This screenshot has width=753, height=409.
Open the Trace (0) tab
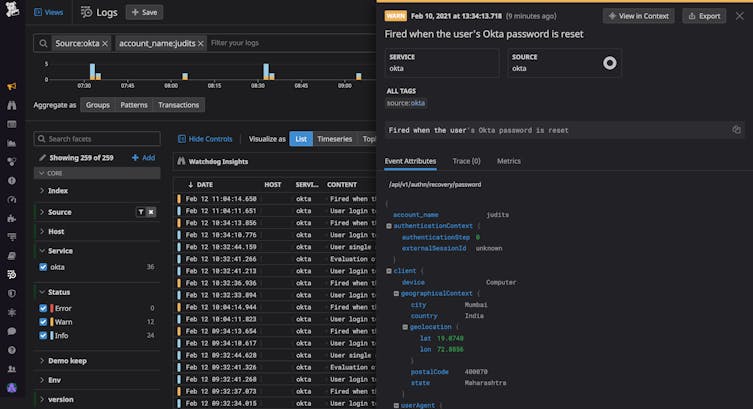coord(467,161)
